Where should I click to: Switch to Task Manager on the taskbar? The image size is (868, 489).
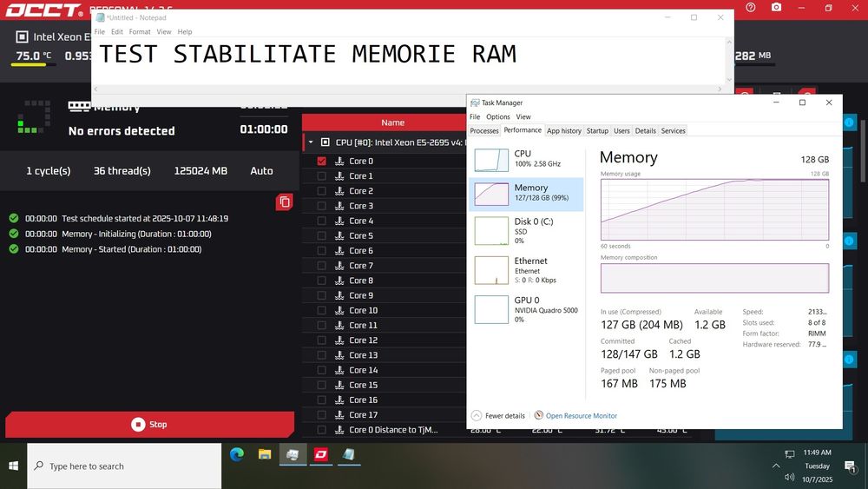293,454
